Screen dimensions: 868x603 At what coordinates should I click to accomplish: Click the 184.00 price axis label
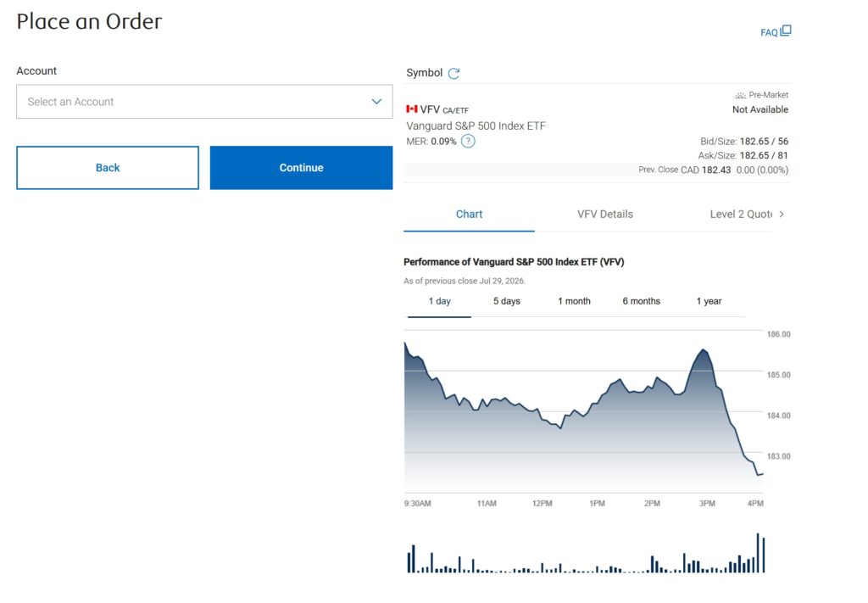click(x=778, y=416)
